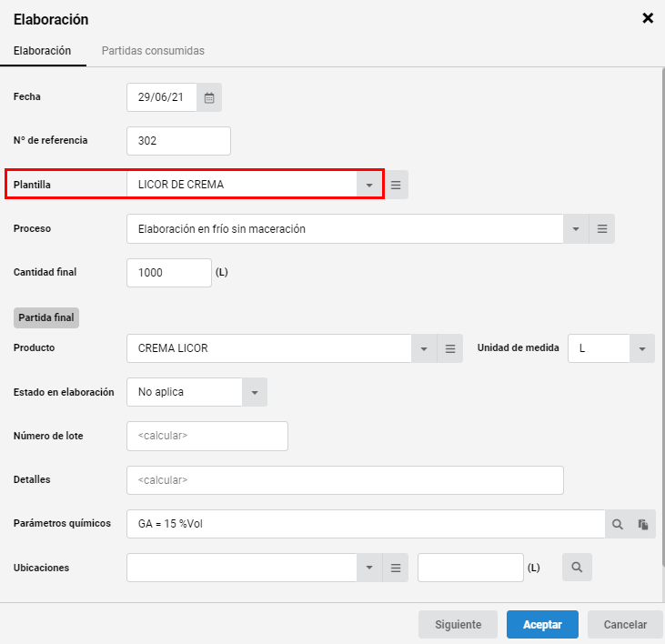Expand the Plantilla dropdown arrow
This screenshot has width=665, height=644.
pyautogui.click(x=369, y=185)
